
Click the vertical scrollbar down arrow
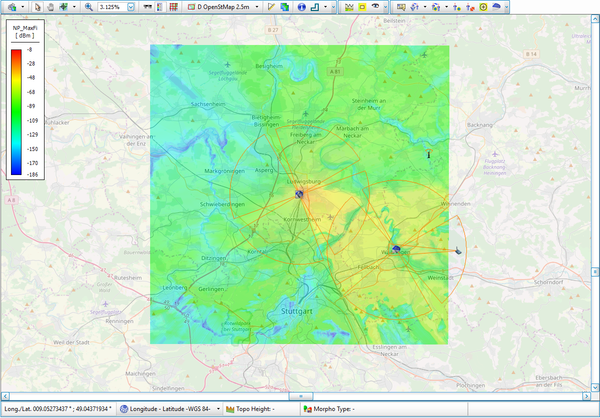pos(595,388)
